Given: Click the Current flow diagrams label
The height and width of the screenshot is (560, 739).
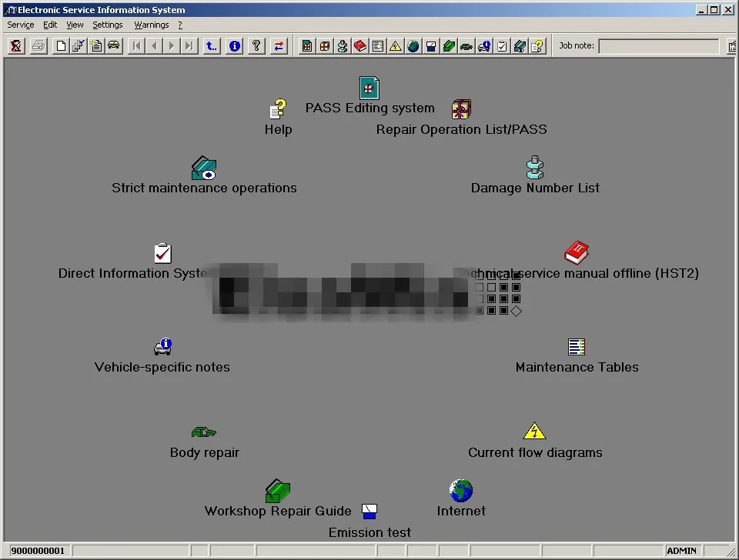Looking at the screenshot, I should [x=535, y=452].
